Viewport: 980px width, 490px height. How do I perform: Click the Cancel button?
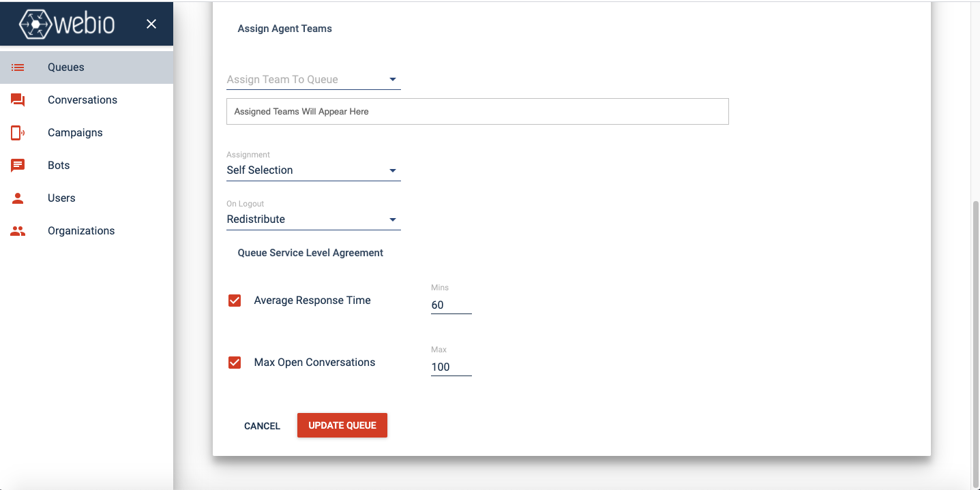(263, 426)
